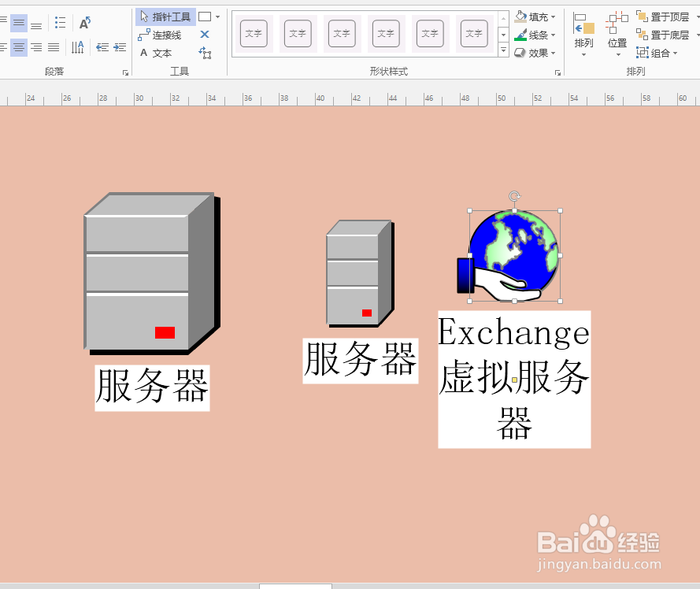Click 置于顶层 bring to front
Image resolution: width=700 pixels, height=589 pixels.
point(664,17)
